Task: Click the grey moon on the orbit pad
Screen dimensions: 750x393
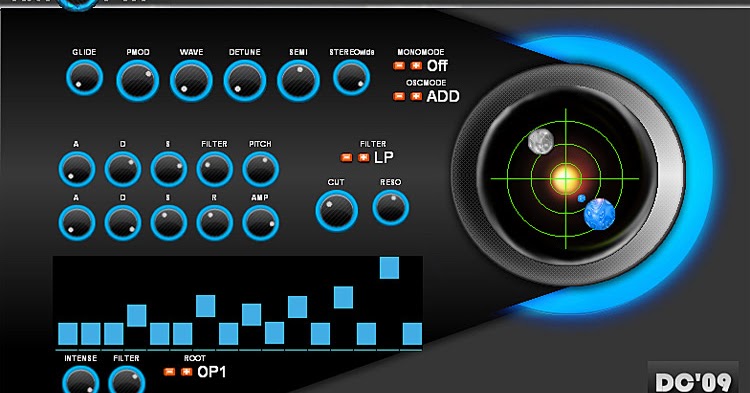Action: (541, 142)
